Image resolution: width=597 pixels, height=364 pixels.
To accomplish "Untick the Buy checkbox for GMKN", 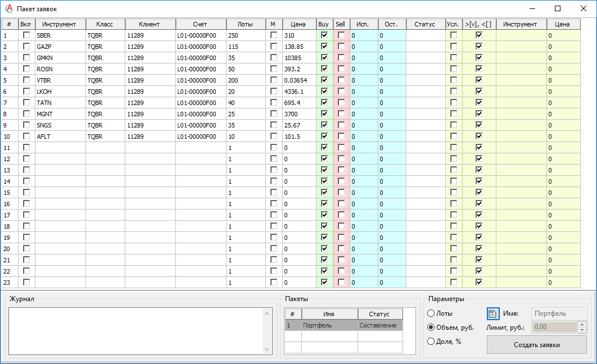I will 324,57.
